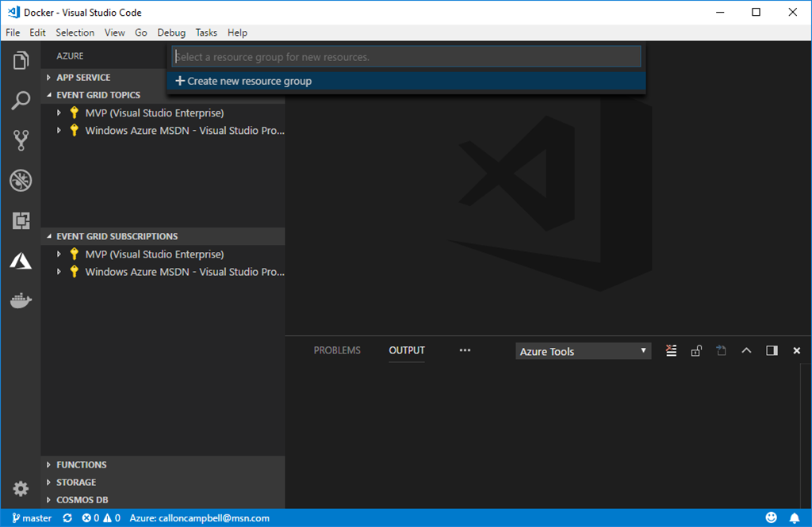Open the Docker view in activity bar

[21, 300]
